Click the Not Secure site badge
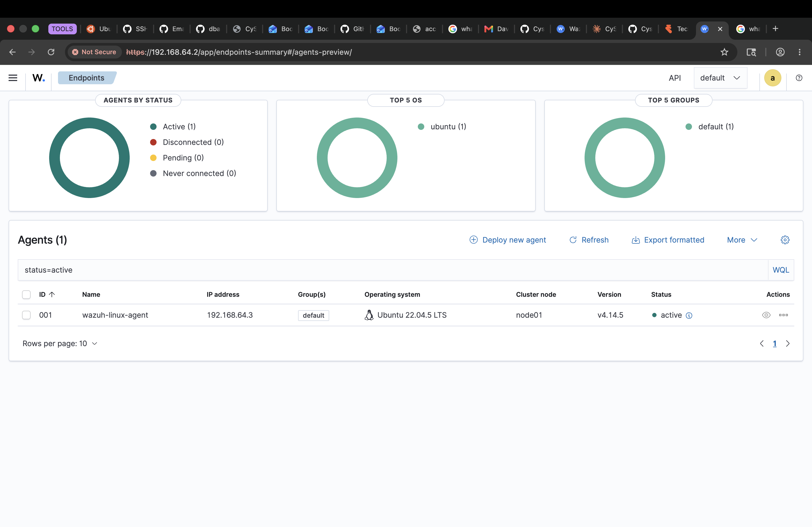Screen dimensions: 812x527 (x=94, y=52)
